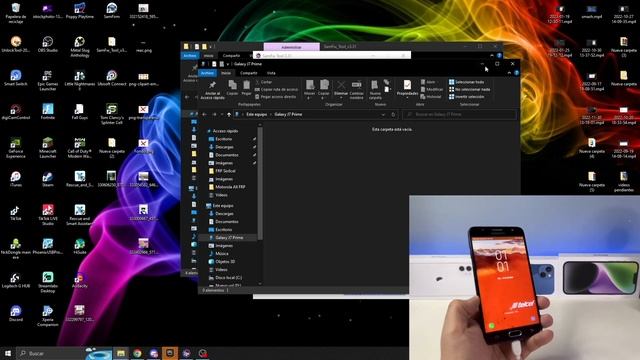This screenshot has height=360, width=640.
Task: Click Copiar ruta de acceso in the ribbon
Action: pyautogui.click(x=276, y=89)
